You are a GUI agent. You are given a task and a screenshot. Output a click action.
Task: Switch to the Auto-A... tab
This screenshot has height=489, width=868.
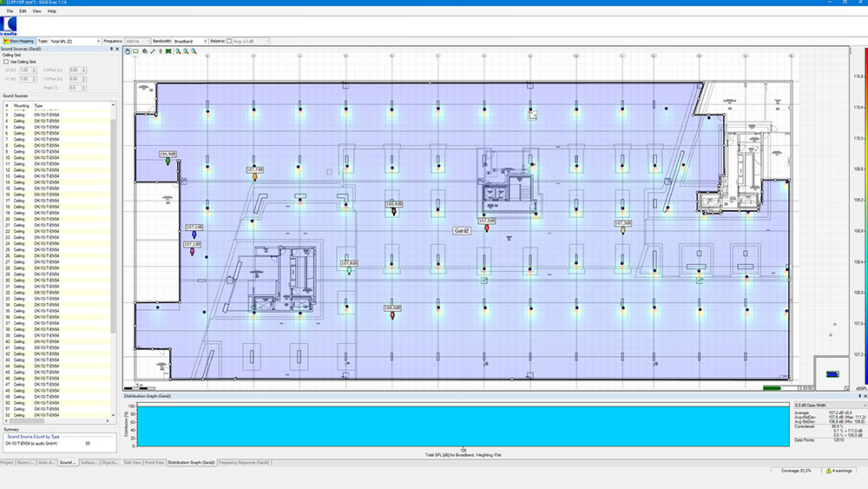click(x=47, y=462)
